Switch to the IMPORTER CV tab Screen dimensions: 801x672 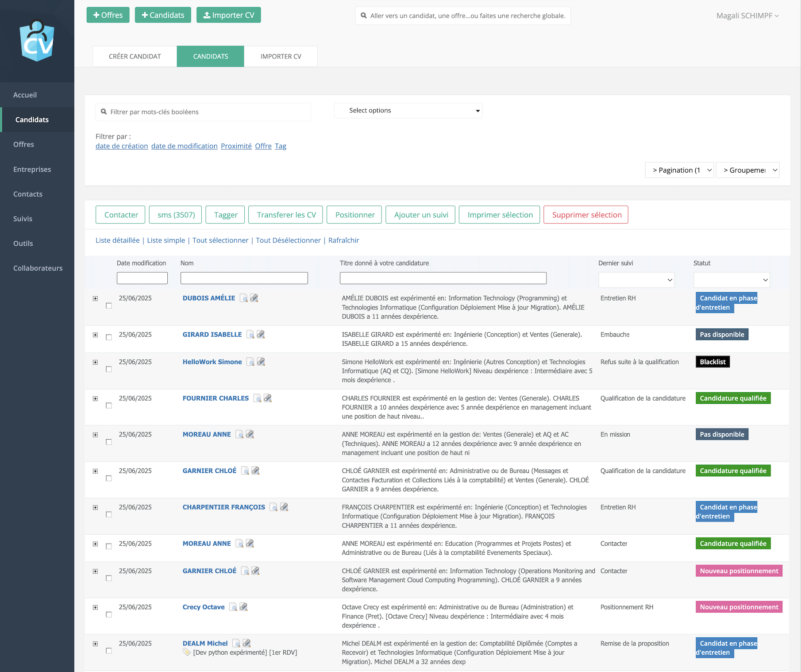[281, 57]
